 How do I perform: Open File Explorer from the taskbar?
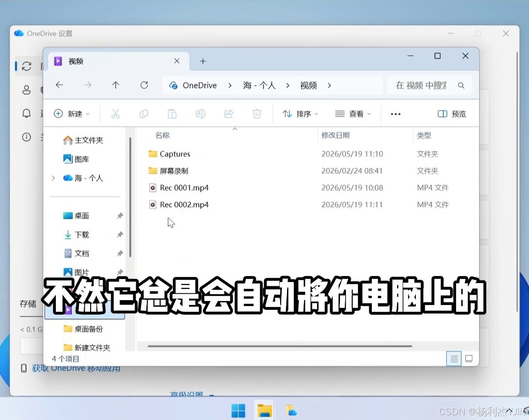265,410
